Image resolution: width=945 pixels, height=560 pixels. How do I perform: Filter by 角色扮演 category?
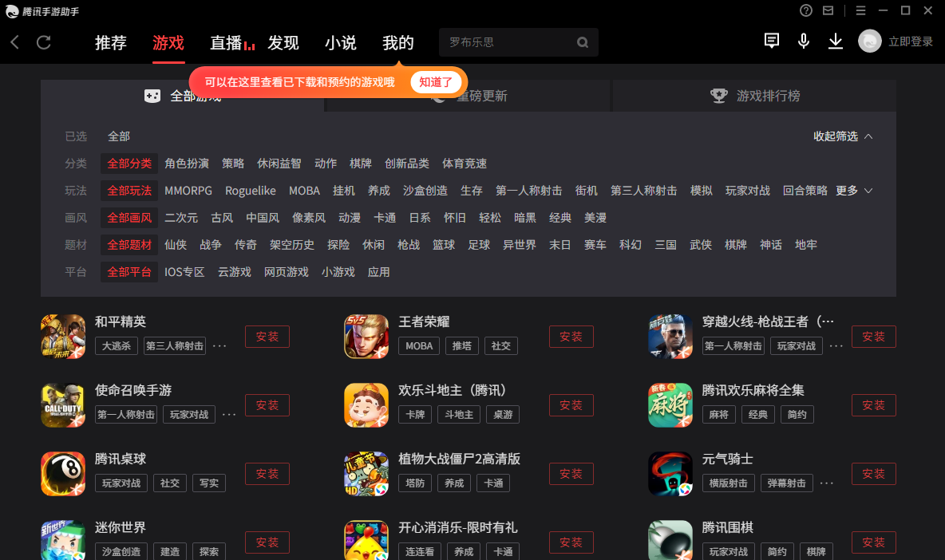(187, 164)
